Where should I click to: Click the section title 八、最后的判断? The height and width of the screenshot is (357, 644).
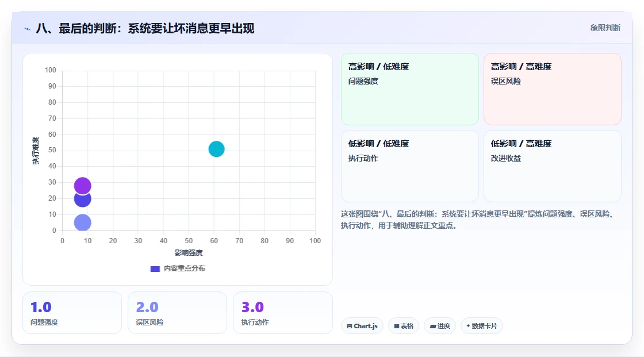(x=145, y=28)
